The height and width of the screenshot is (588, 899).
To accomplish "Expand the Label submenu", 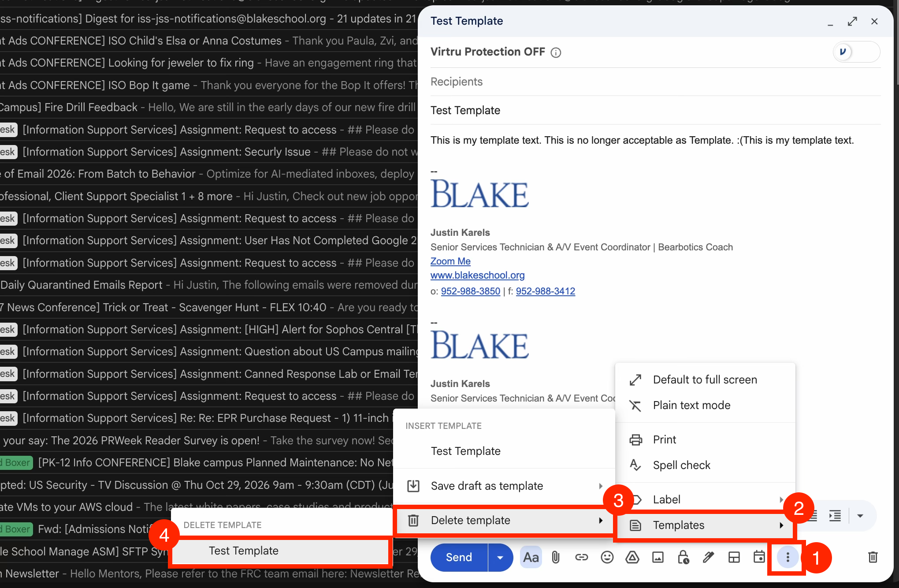I will 705,499.
